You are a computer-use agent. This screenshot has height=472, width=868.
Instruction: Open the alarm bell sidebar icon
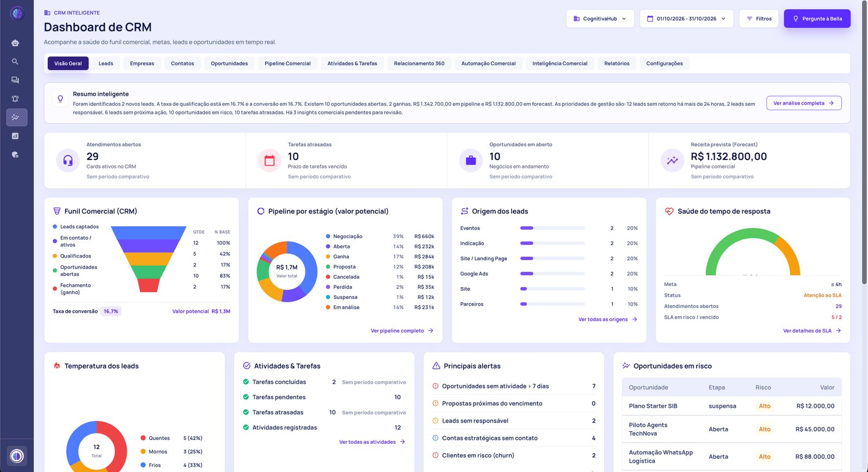[15, 99]
